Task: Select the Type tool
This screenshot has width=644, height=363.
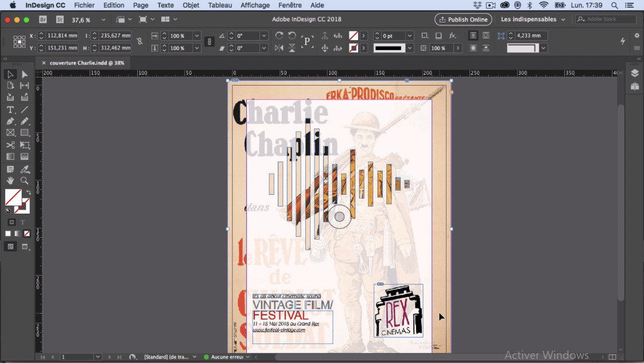Action: (10, 110)
